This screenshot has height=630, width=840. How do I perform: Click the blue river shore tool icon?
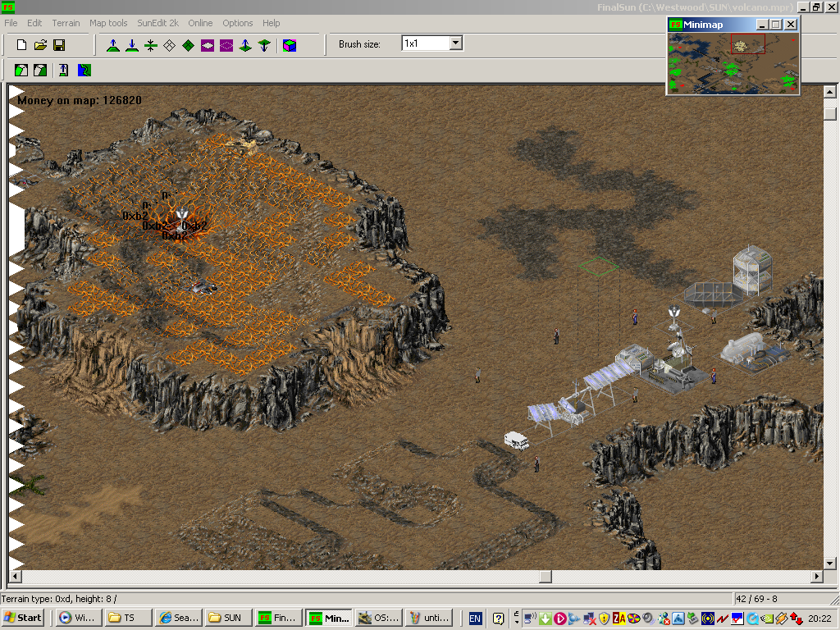tap(84, 71)
